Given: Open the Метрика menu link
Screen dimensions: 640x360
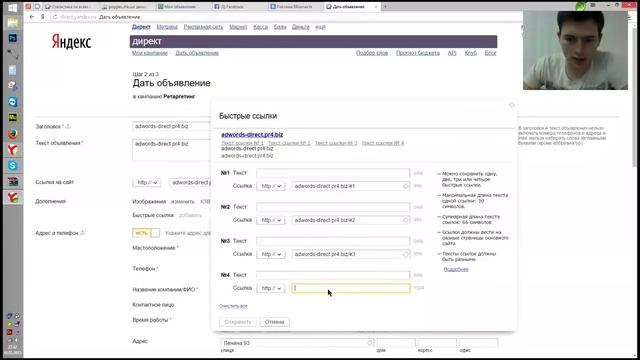Looking at the screenshot, I should pyautogui.click(x=167, y=27).
